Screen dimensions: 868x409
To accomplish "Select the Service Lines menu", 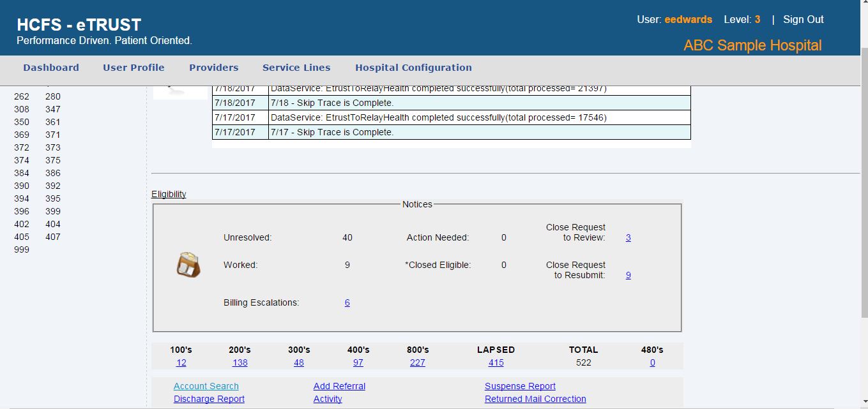I will coord(296,68).
